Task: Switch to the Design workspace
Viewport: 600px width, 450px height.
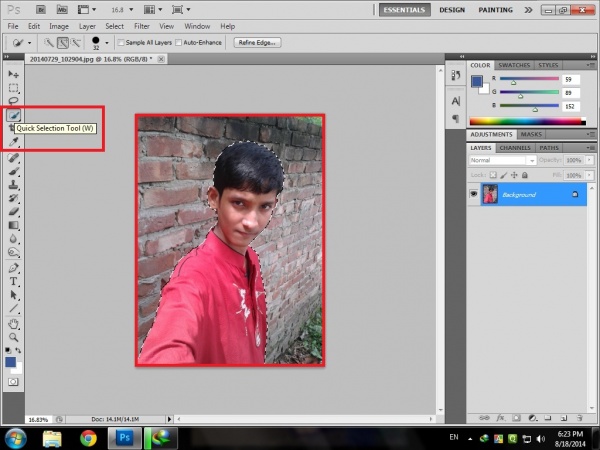Action: click(452, 9)
